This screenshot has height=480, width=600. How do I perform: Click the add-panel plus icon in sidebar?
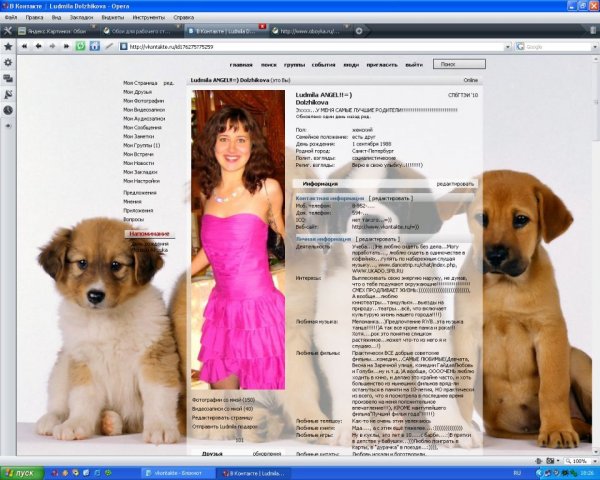click(8, 126)
